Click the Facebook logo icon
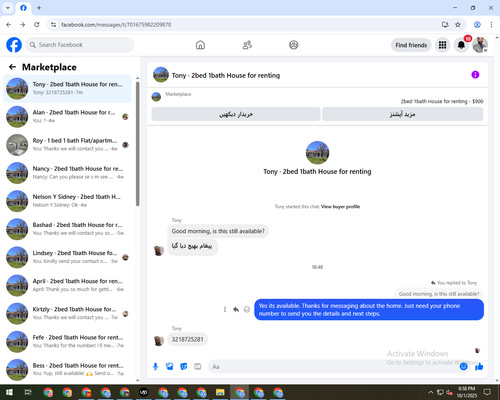 pyautogui.click(x=14, y=45)
